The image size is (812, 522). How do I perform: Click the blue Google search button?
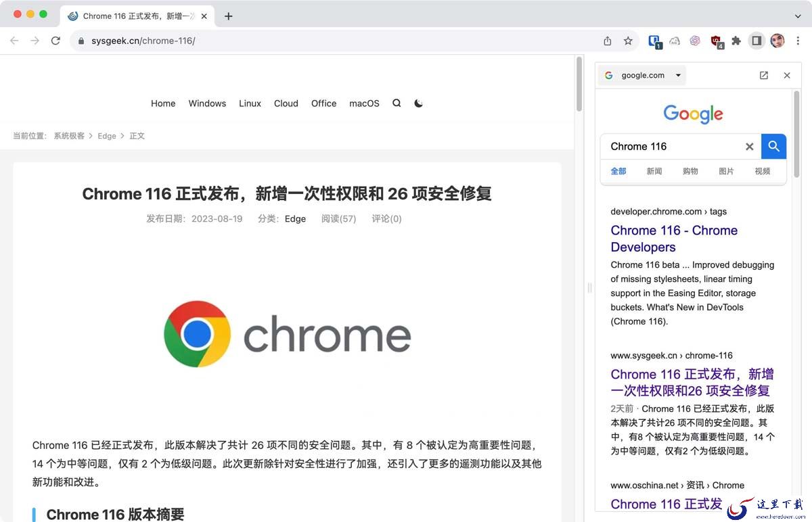click(773, 146)
